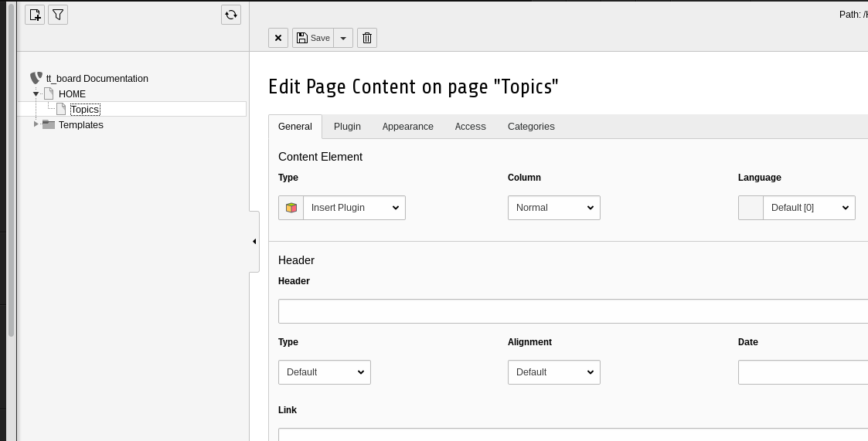Save the content element
The height and width of the screenshot is (441, 868).
point(313,38)
